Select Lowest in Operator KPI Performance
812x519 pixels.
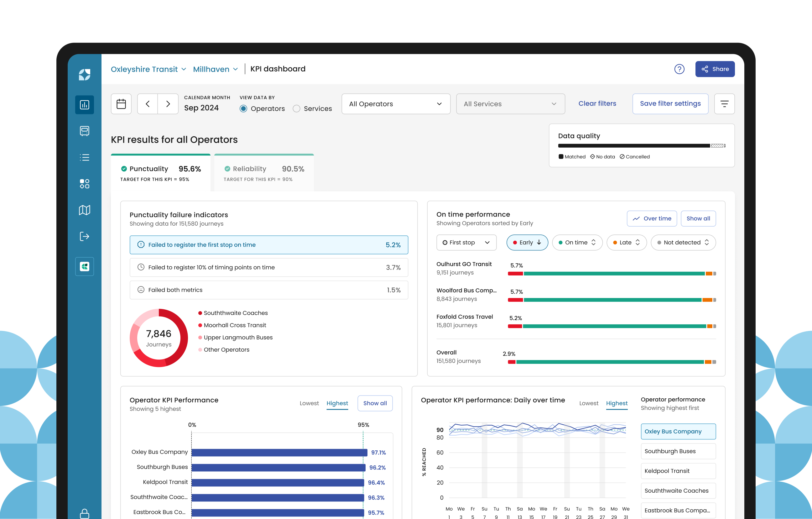[x=309, y=403]
